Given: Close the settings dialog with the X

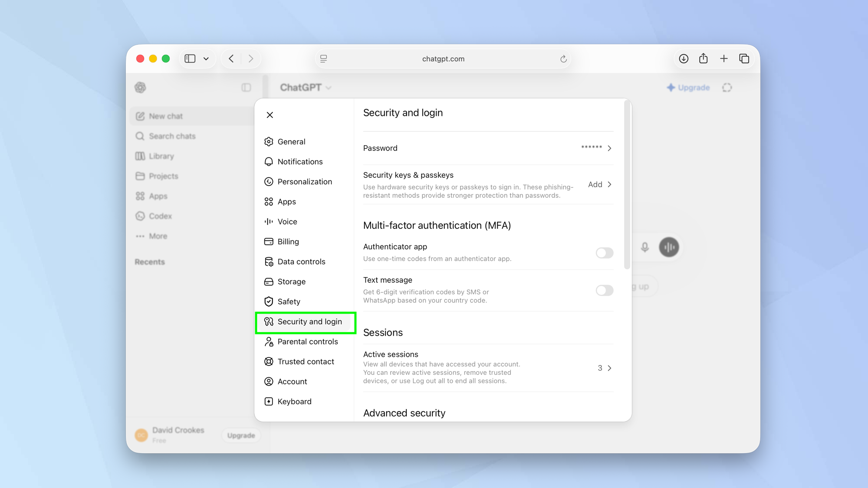Looking at the screenshot, I should 270,115.
